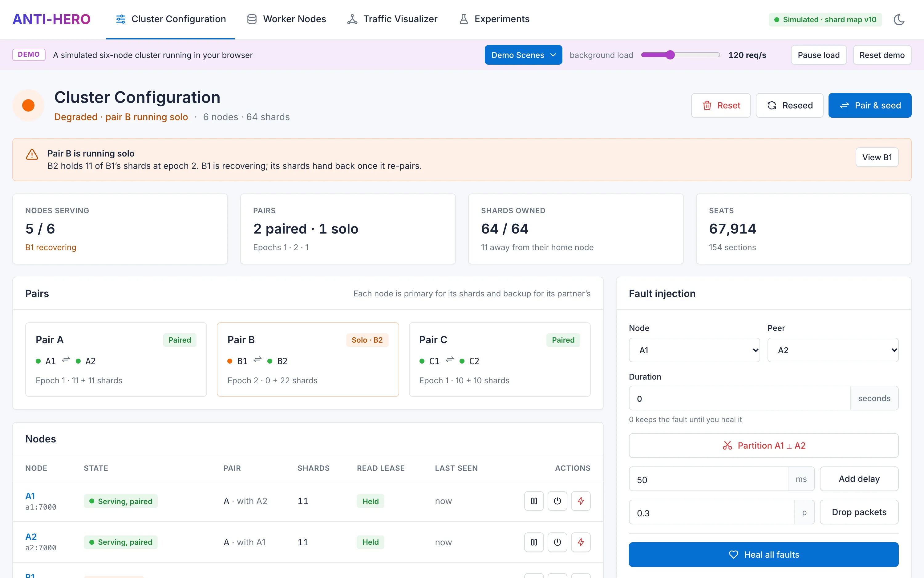
Task: Open node A2 link in table
Action: pyautogui.click(x=31, y=536)
